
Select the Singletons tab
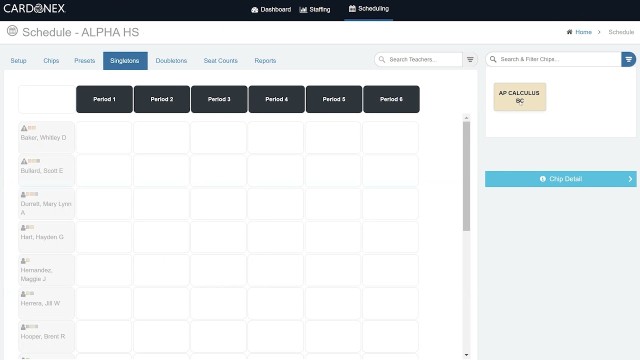point(125,61)
